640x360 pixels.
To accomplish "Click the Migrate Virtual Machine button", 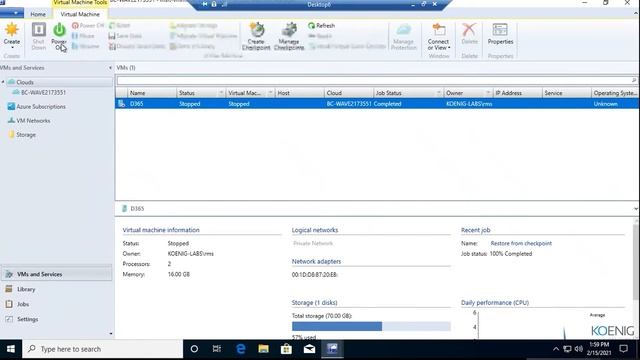I will click(203, 36).
